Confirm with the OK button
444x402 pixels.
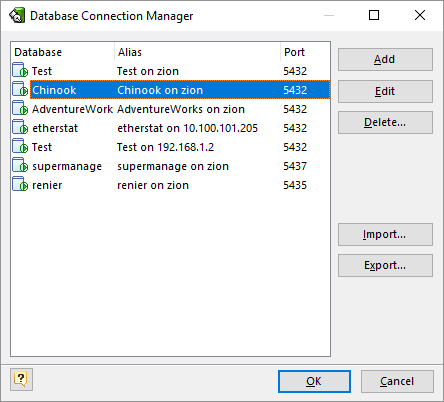pos(314,381)
